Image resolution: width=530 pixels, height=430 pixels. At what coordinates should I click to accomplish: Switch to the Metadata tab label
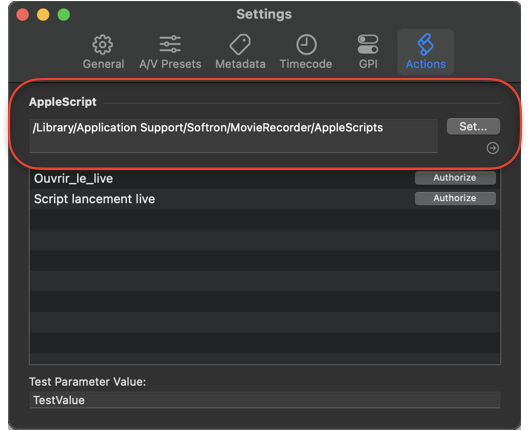(240, 64)
